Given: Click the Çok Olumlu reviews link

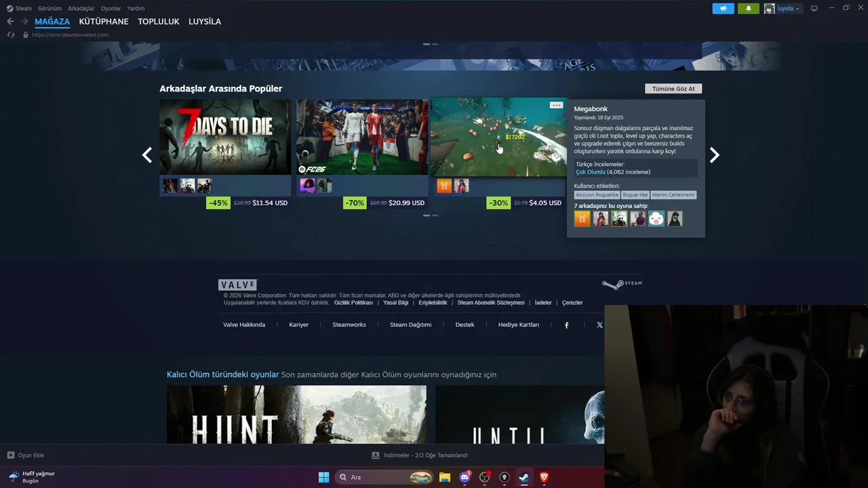Looking at the screenshot, I should (591, 172).
